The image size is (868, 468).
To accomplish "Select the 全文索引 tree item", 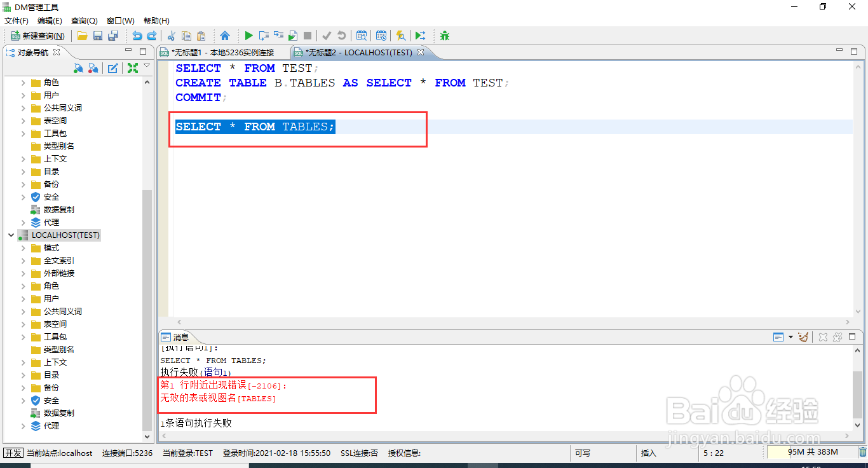I will (59, 261).
